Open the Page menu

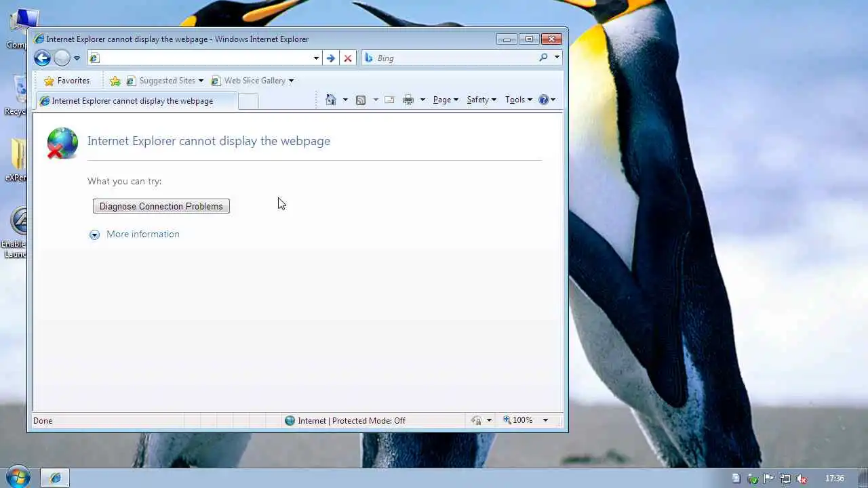point(446,100)
